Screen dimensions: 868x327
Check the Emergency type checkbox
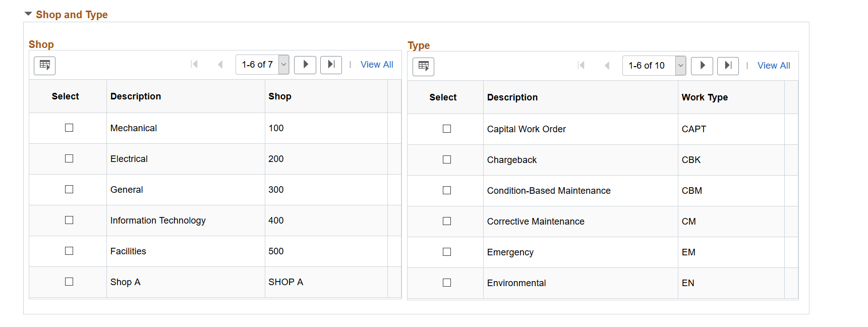click(447, 252)
